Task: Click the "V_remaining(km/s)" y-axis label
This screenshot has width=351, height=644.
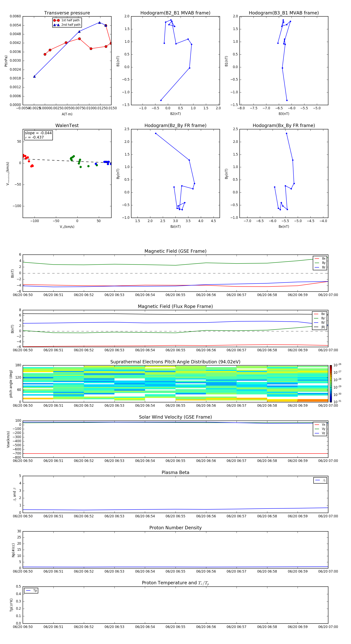Action: 7,173
